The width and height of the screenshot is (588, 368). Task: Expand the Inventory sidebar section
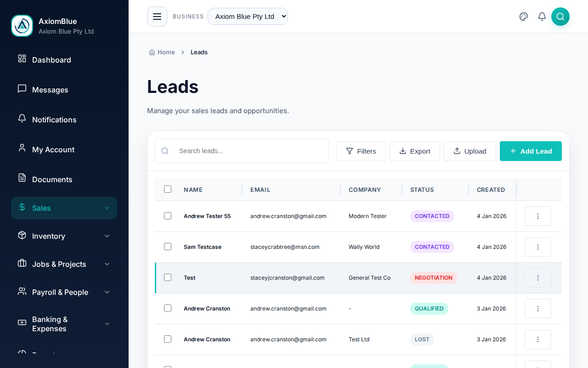tap(64, 236)
